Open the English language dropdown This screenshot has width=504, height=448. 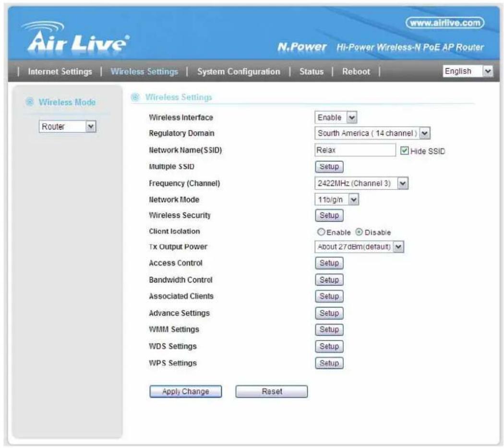[x=468, y=71]
